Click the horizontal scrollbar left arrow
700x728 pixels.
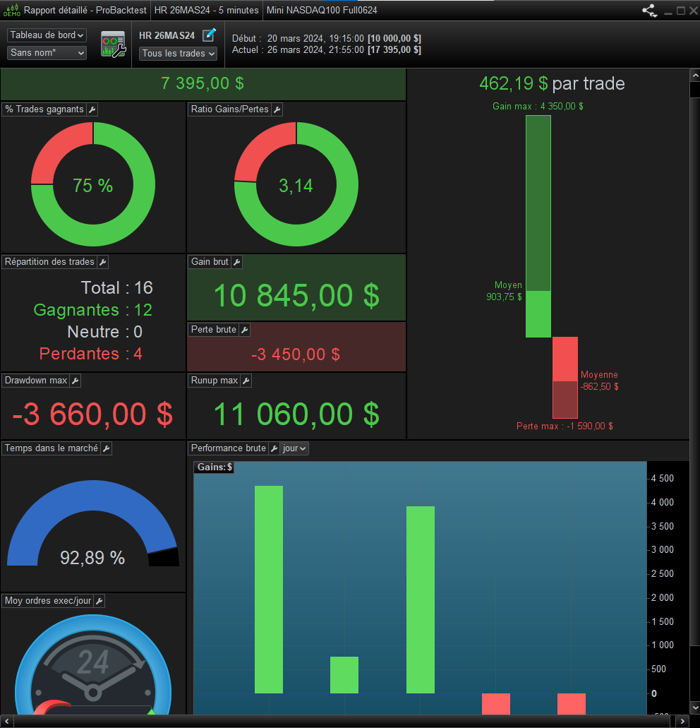click(6, 722)
